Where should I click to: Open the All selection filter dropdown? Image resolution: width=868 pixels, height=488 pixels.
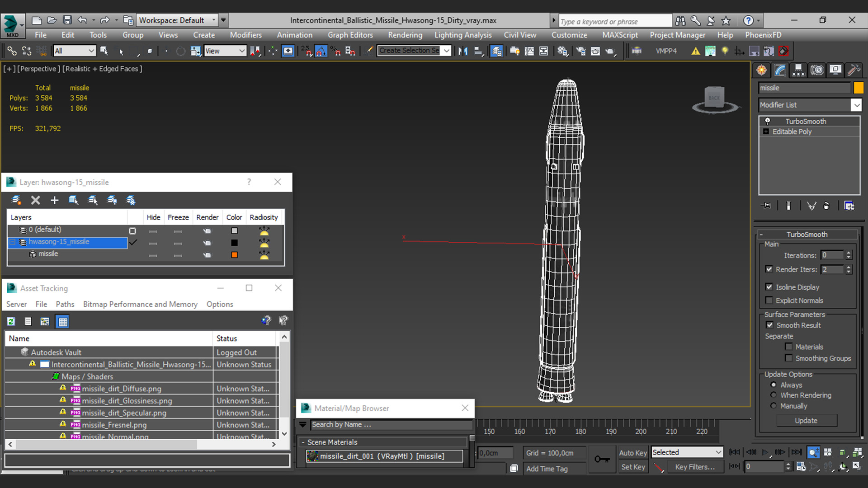74,51
